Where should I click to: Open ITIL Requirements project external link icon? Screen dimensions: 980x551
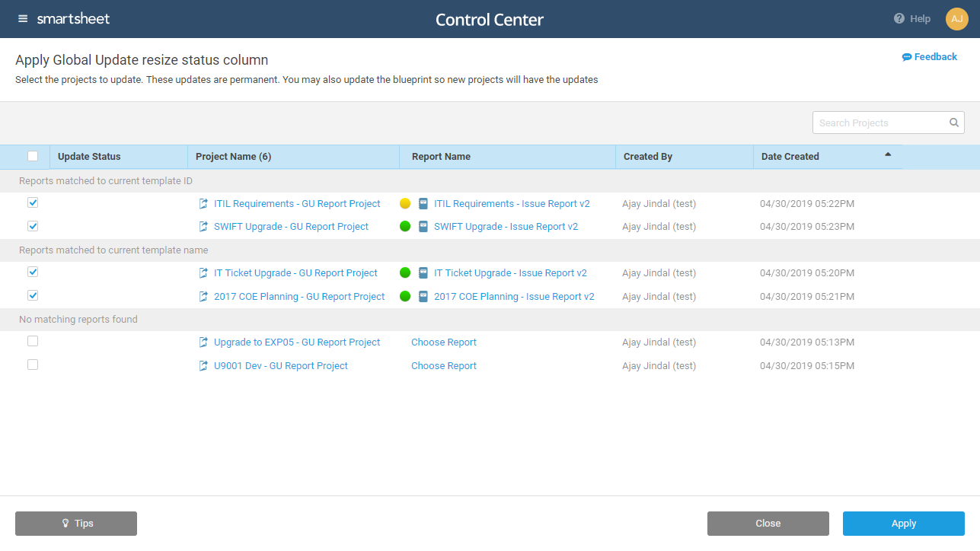click(x=203, y=203)
